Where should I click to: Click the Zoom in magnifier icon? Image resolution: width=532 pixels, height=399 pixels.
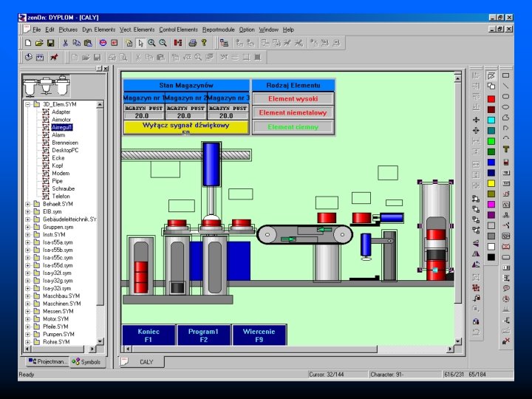(x=151, y=43)
